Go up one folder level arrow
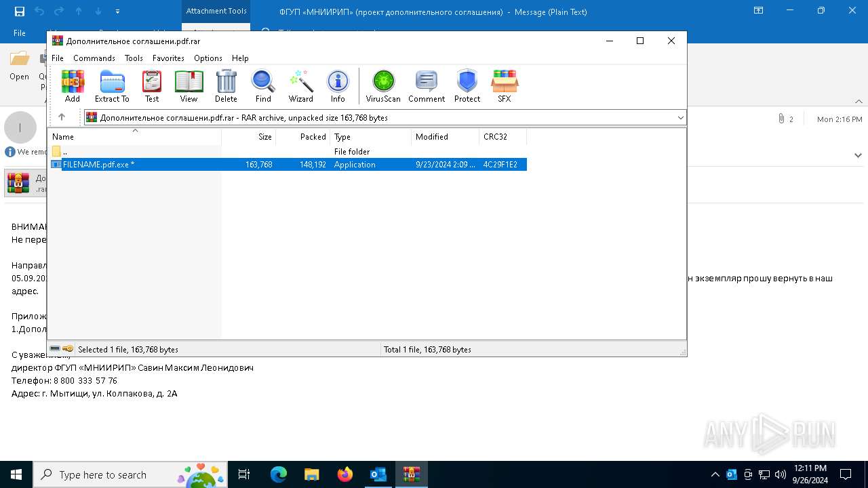The width and height of the screenshot is (868, 488). click(62, 117)
